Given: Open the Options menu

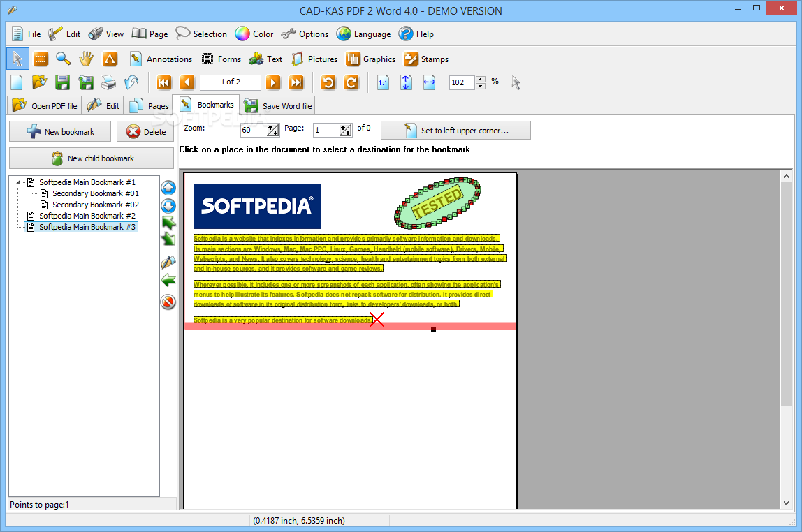Looking at the screenshot, I should 305,34.
